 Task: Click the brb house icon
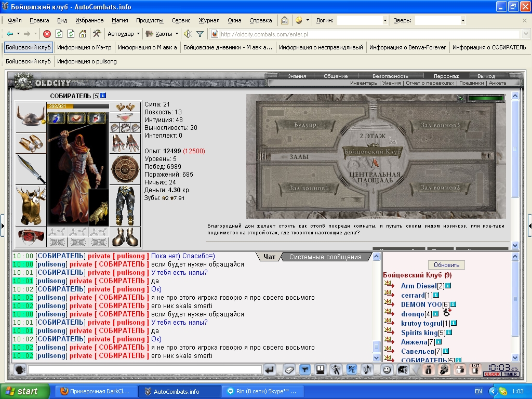click(284, 20)
